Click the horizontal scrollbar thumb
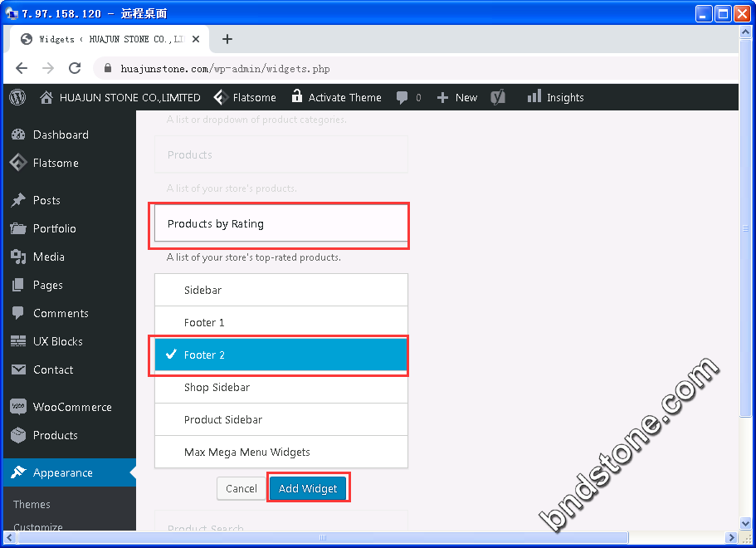 (x=323, y=537)
